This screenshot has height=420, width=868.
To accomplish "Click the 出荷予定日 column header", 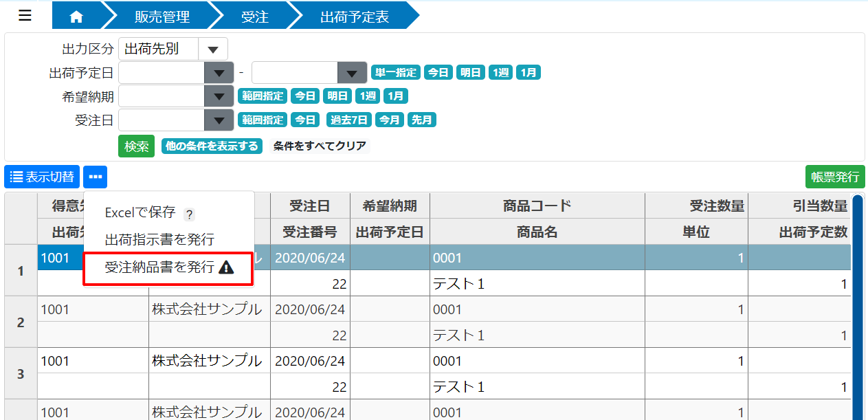I will pyautogui.click(x=390, y=232).
